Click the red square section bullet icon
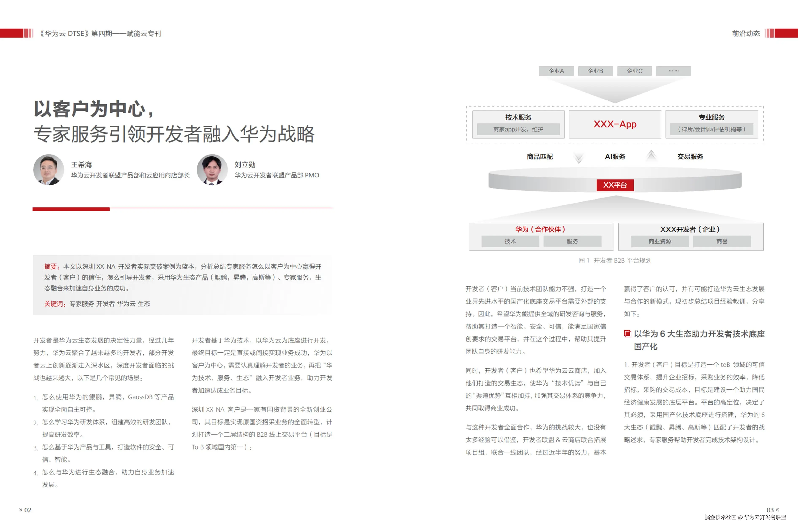 click(x=627, y=334)
